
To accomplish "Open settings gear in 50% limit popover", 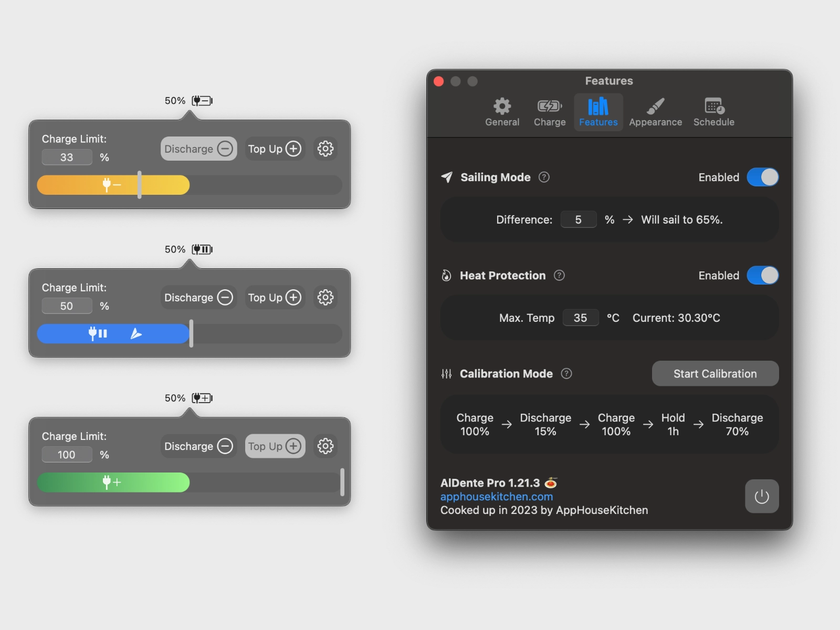I will (325, 298).
